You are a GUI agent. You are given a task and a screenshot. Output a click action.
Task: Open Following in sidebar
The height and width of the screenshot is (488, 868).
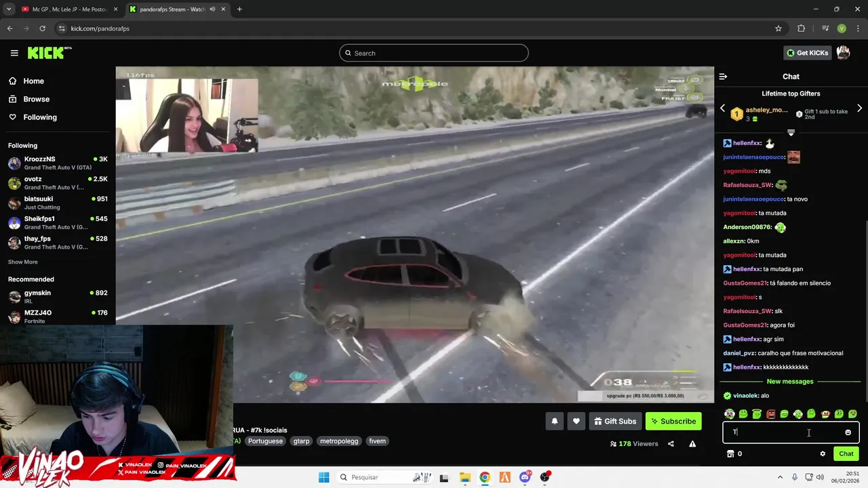(x=32, y=117)
